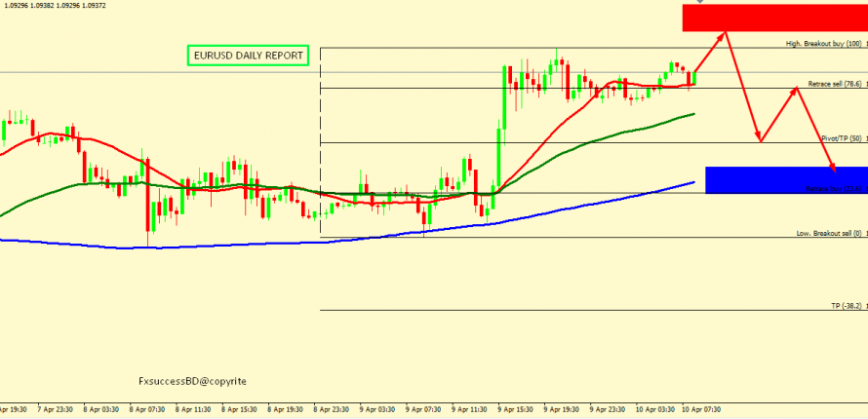
Task: Click the EURUSD DAILY REPORT label box
Action: click(248, 57)
